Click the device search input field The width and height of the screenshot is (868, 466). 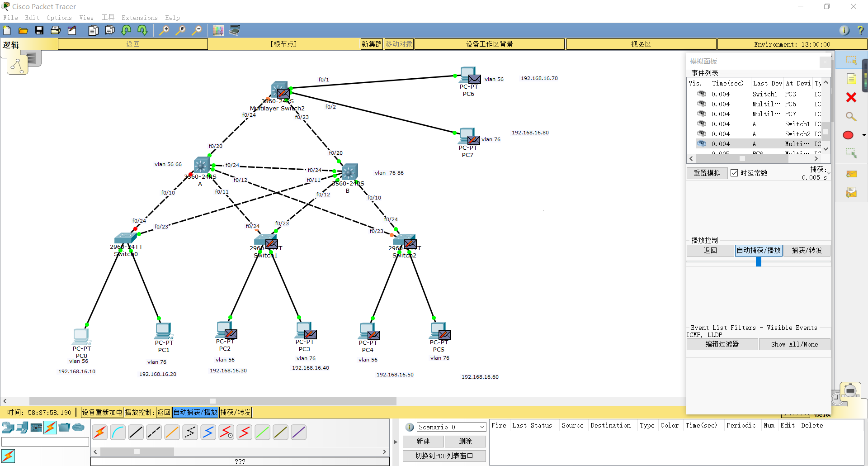click(45, 442)
